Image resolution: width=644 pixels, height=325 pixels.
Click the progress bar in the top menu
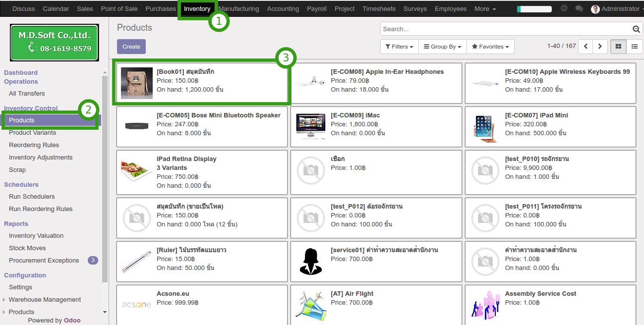534,9
